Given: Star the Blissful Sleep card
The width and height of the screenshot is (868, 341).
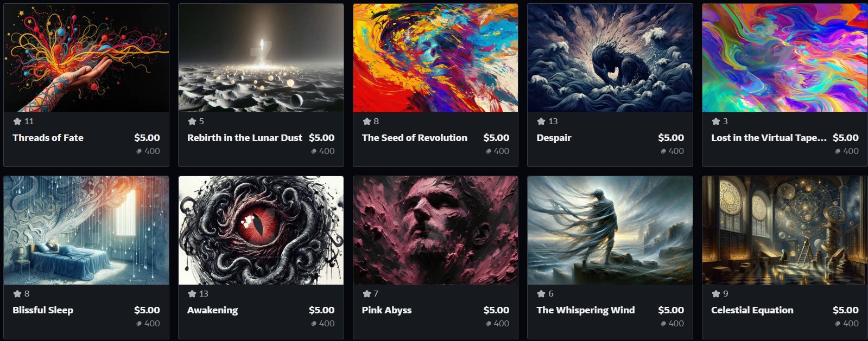Looking at the screenshot, I should click(x=17, y=294).
